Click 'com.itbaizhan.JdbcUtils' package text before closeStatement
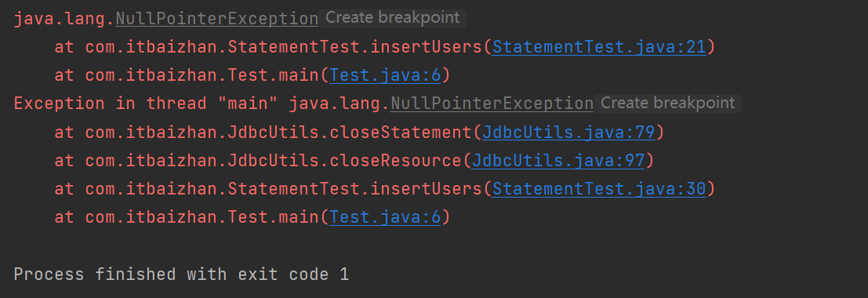 (202, 133)
